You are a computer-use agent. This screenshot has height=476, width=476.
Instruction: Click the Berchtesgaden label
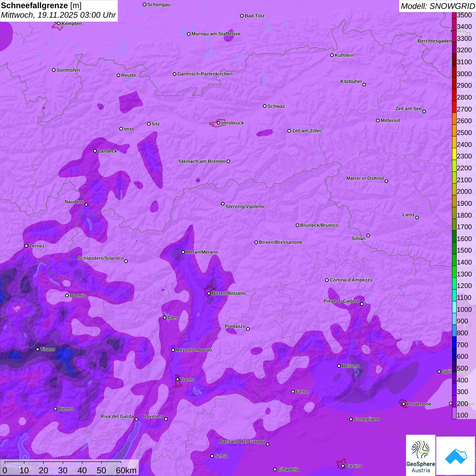click(x=435, y=41)
